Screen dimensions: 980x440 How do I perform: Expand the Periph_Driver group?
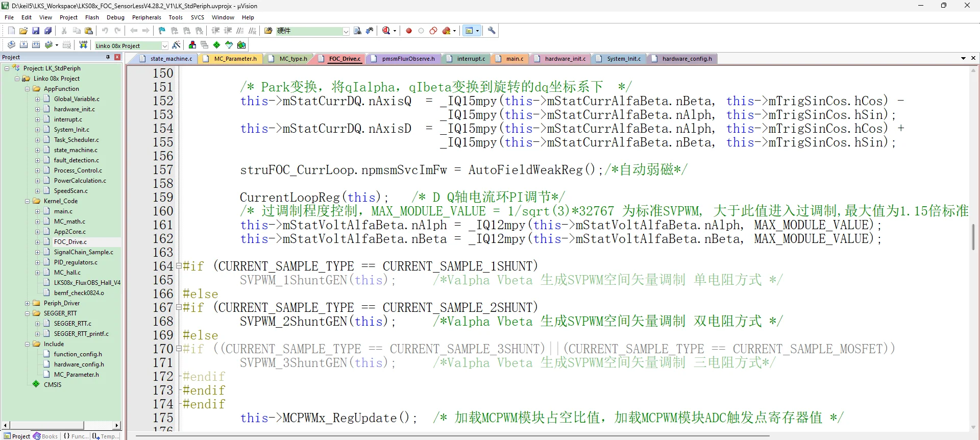(x=28, y=303)
